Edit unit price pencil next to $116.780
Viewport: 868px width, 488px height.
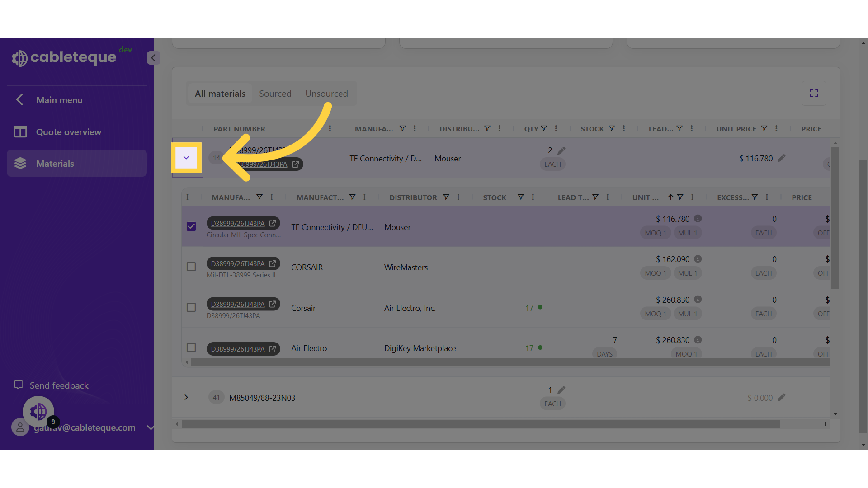pyautogui.click(x=782, y=158)
